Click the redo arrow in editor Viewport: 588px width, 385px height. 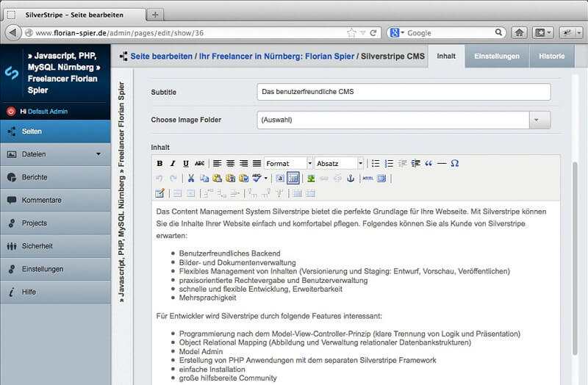click(173, 179)
